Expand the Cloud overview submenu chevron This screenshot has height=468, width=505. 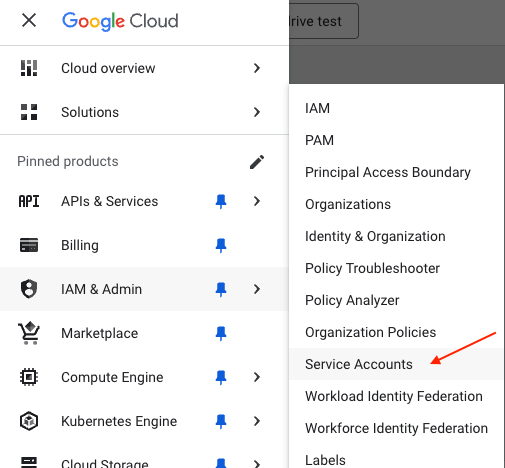point(257,68)
